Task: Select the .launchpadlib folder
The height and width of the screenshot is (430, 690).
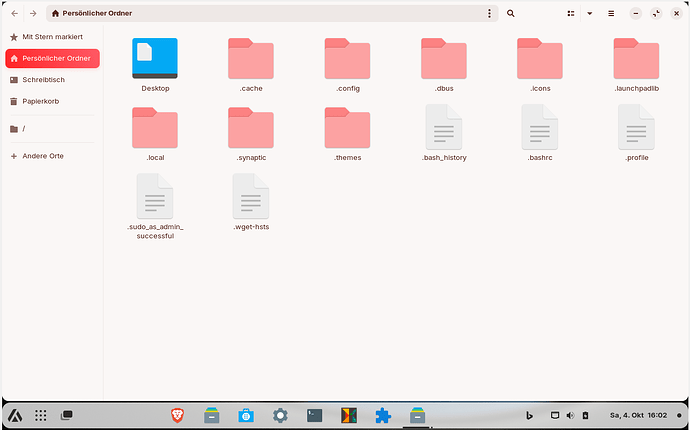Action: [x=636, y=59]
